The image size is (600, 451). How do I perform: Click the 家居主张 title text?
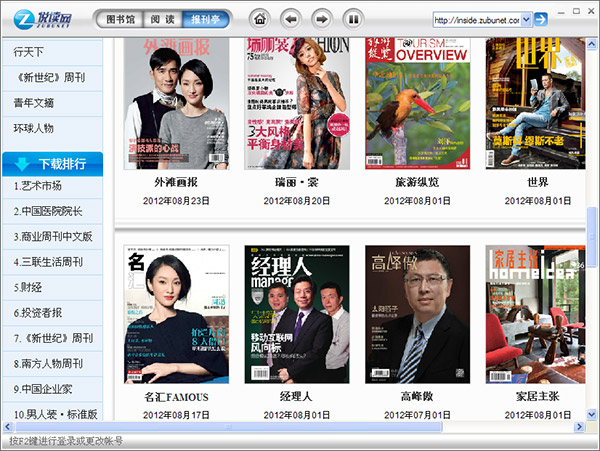click(538, 397)
